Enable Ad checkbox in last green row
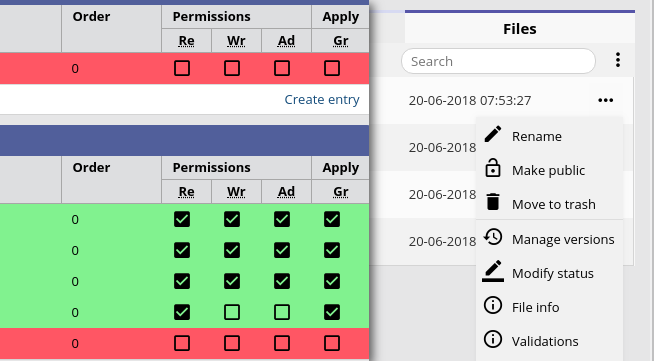The width and height of the screenshot is (654, 361). click(x=282, y=312)
